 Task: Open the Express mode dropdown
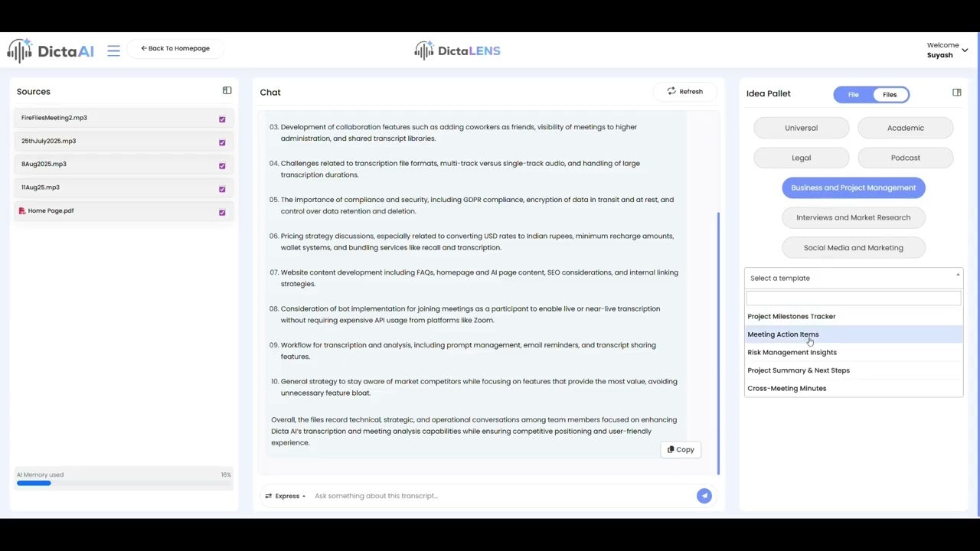coord(286,496)
